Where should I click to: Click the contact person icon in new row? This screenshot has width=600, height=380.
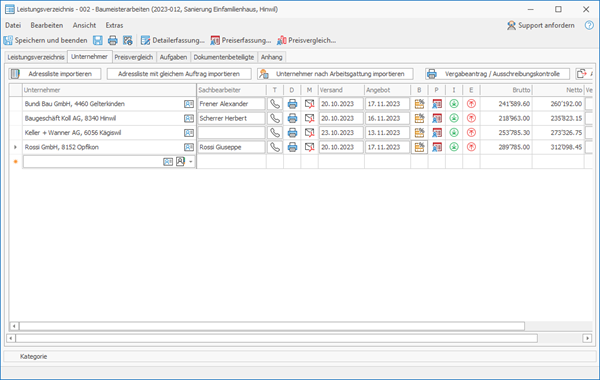[180, 161]
